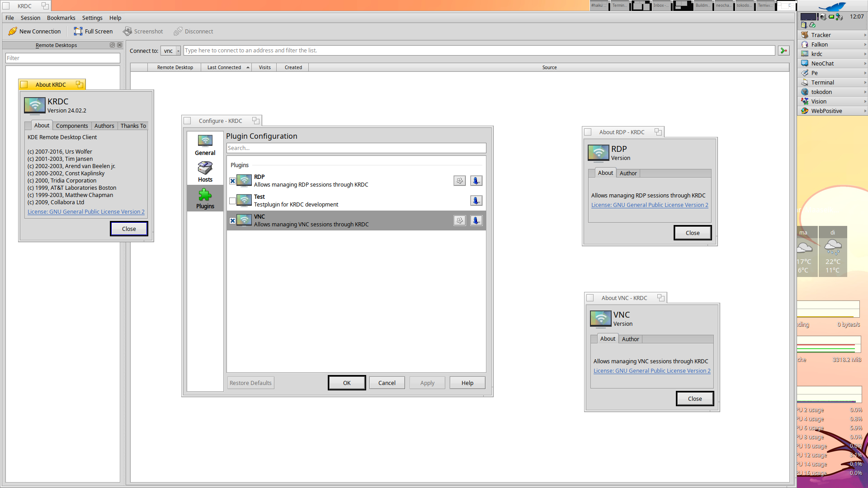The height and width of the screenshot is (488, 868).
Task: Open the Bookmarks menu
Action: tap(61, 18)
